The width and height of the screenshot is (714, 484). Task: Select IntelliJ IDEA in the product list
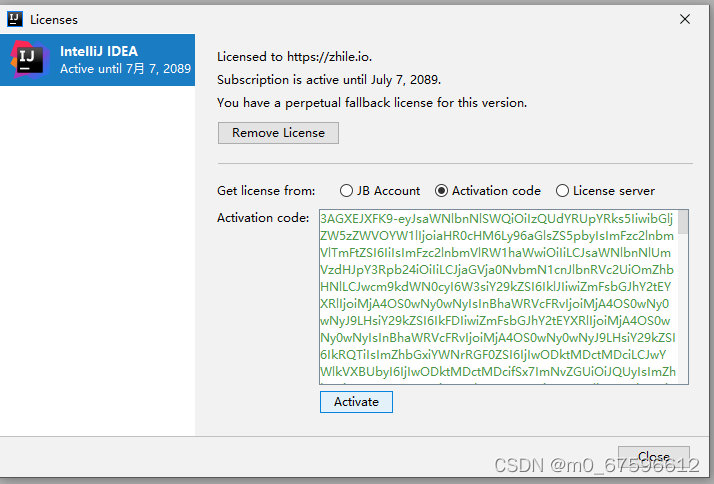[x=98, y=52]
